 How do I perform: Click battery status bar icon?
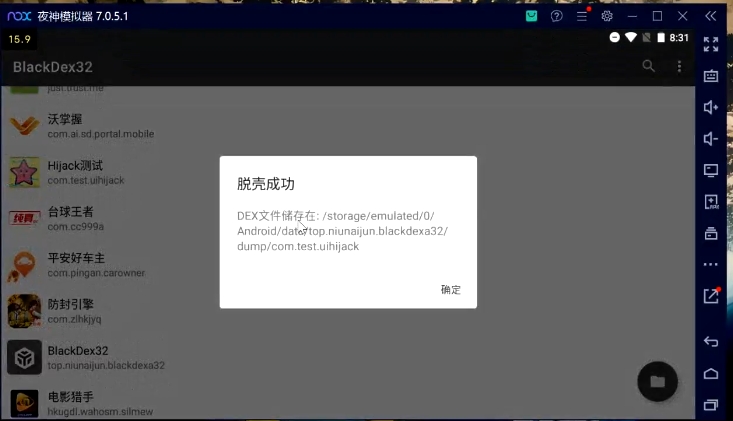pos(661,37)
